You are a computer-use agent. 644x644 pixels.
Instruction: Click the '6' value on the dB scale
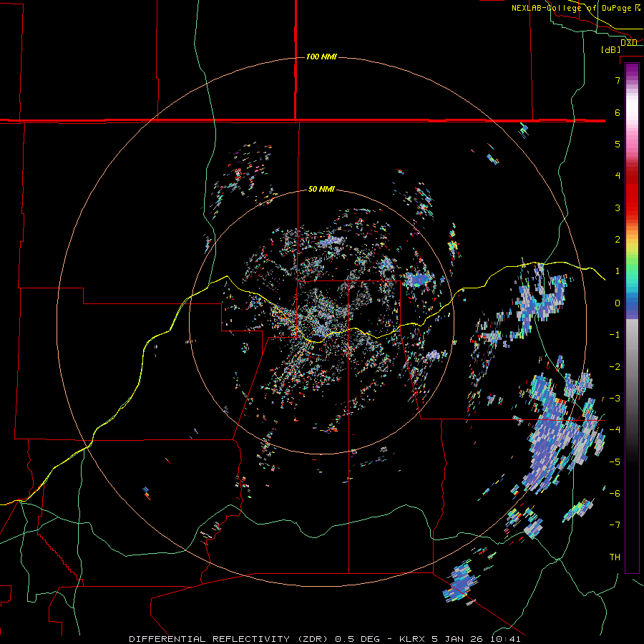tap(618, 112)
